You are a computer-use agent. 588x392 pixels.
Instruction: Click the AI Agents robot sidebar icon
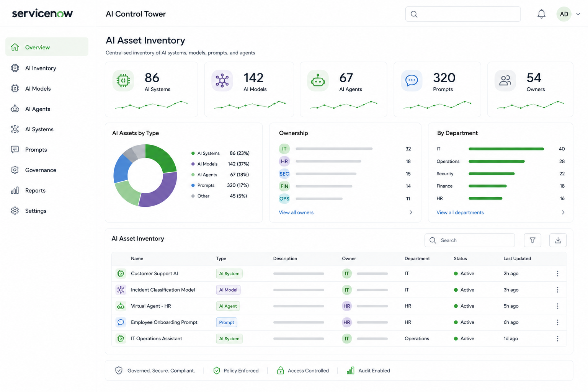click(15, 109)
